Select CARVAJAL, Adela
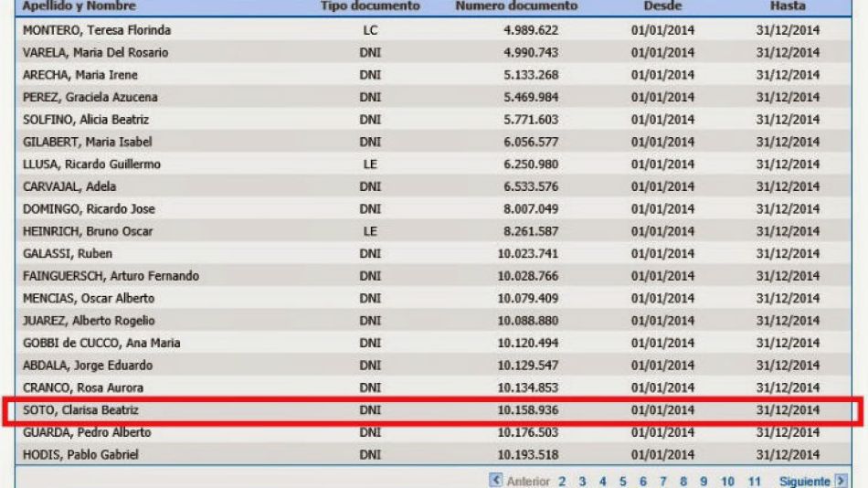The height and width of the screenshot is (488, 868). tap(69, 186)
